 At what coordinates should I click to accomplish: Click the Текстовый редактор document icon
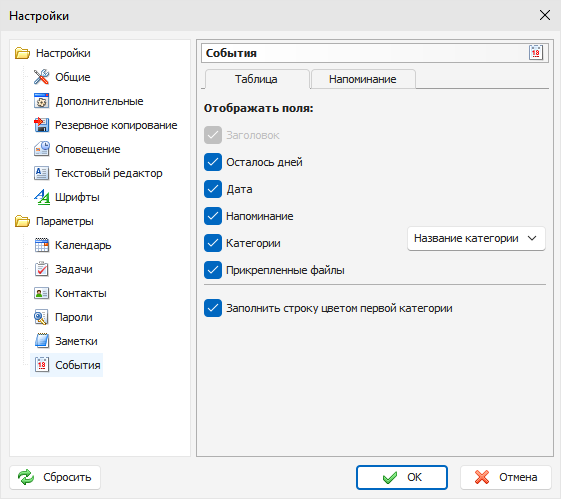point(42,173)
